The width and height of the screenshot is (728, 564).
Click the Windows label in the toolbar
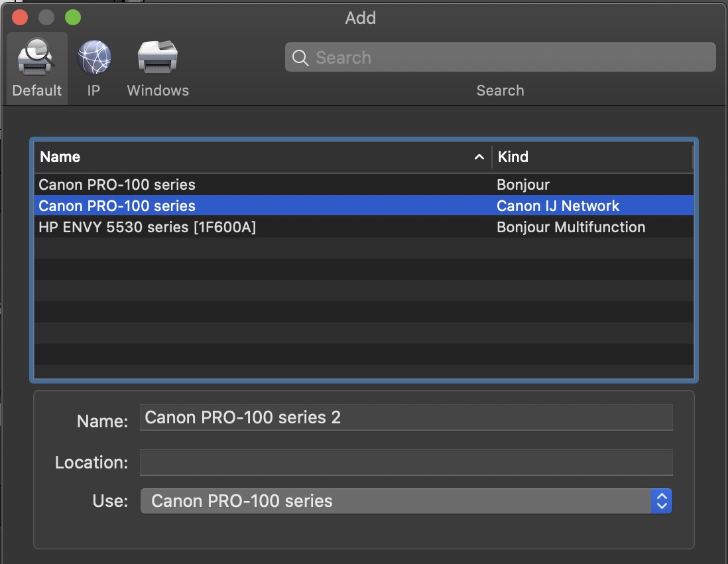click(157, 90)
